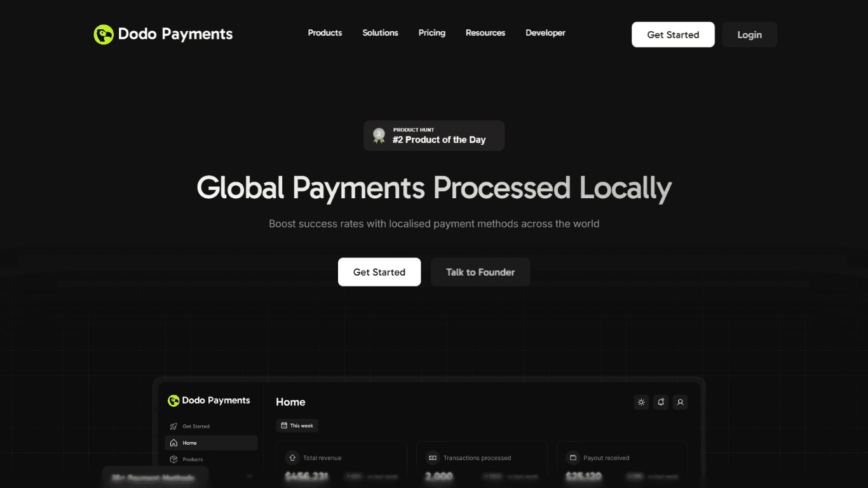Click the Dodo Payments bird logo in header

pos(104,34)
